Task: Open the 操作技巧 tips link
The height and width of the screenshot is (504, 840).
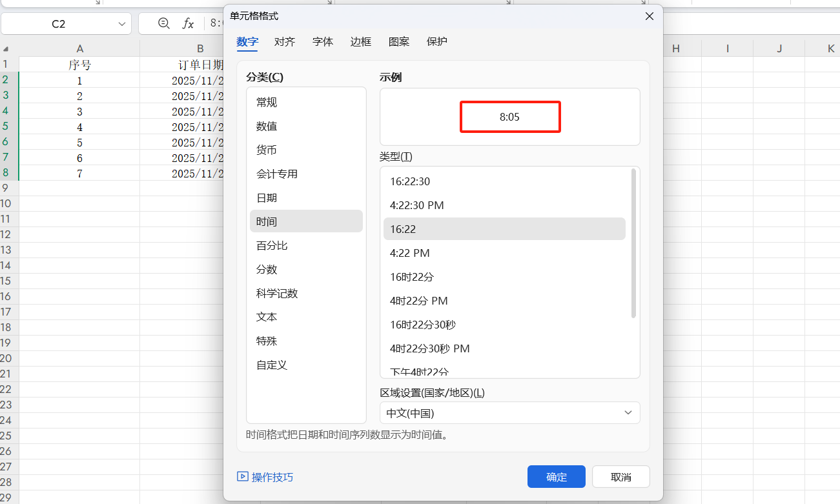Action: coord(265,477)
